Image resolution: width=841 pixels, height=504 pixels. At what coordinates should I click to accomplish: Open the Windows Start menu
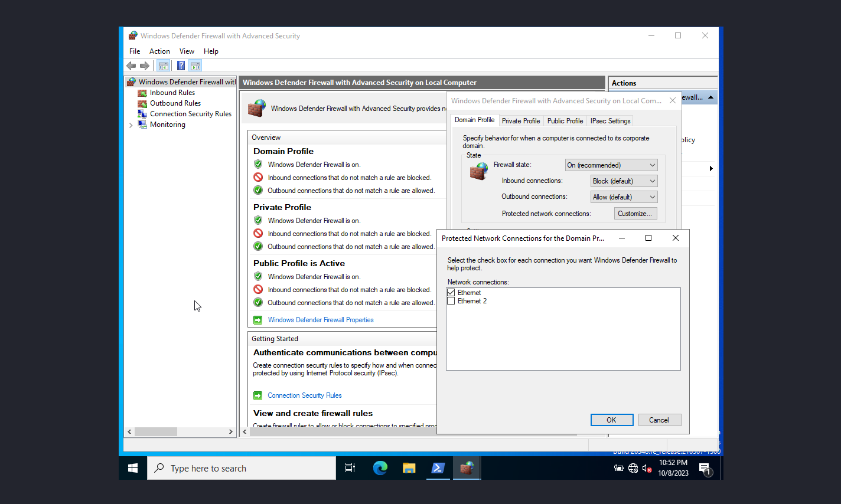(133, 468)
